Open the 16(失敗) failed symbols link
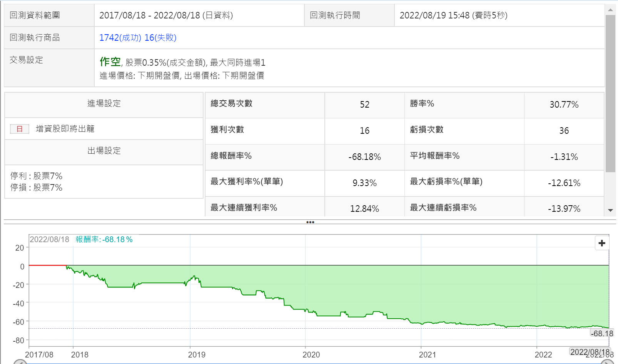 tap(160, 38)
